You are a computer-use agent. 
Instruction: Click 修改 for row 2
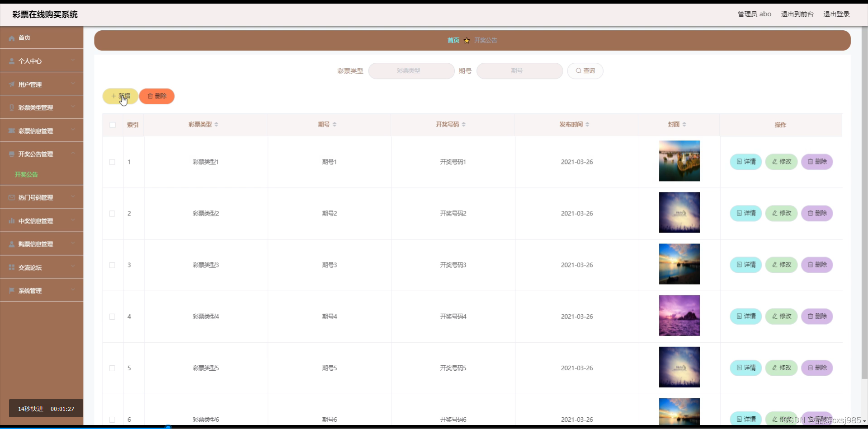pyautogui.click(x=781, y=213)
